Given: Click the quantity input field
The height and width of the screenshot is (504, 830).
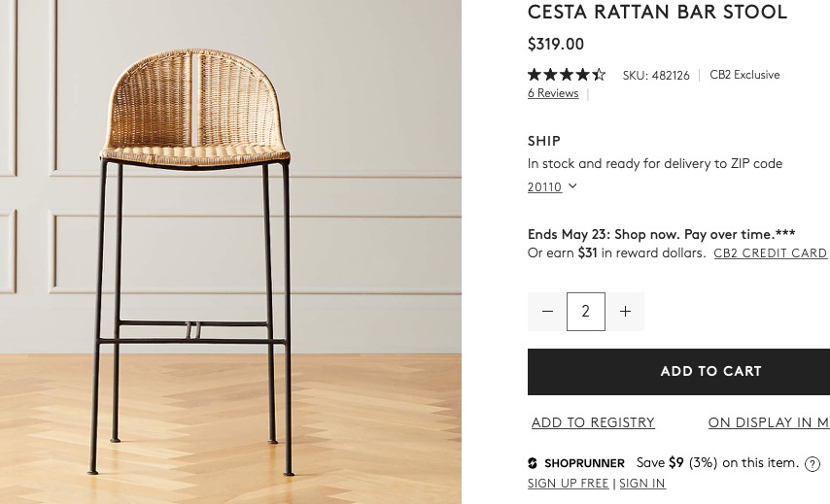Looking at the screenshot, I should [586, 312].
